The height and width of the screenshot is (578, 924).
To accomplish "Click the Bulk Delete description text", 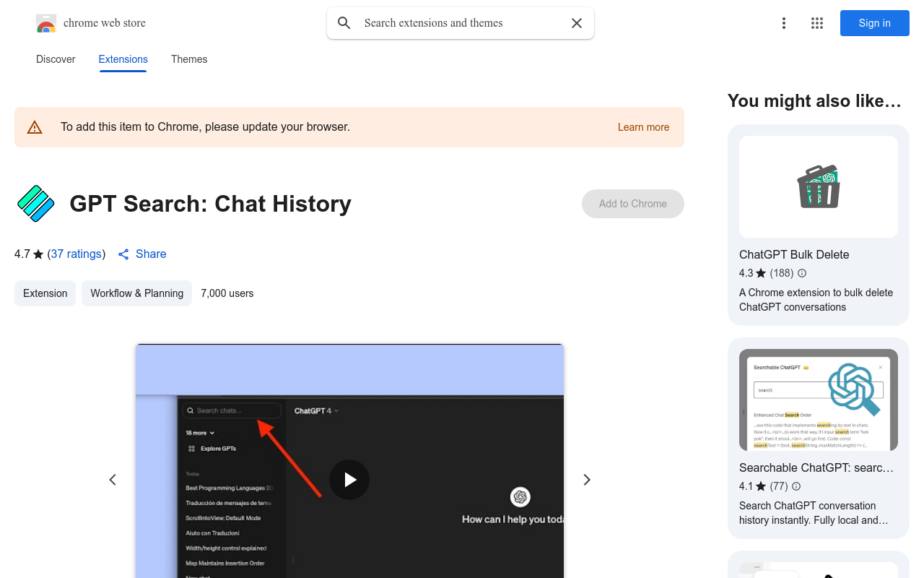I will [816, 300].
